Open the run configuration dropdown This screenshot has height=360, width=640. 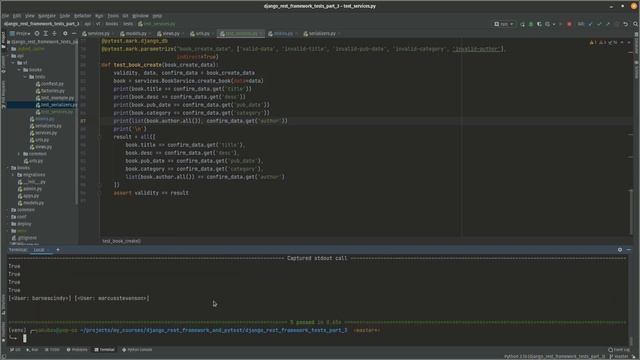[x=504, y=24]
